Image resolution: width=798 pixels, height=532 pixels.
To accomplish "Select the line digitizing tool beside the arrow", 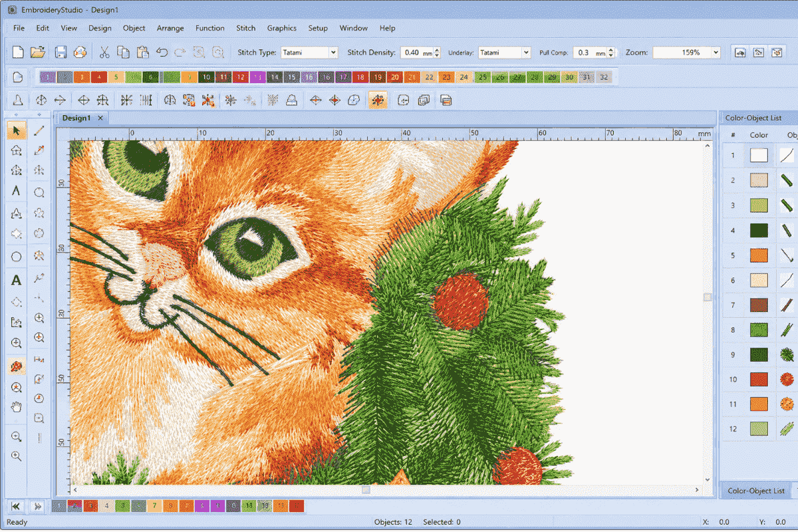I will pos(39,131).
